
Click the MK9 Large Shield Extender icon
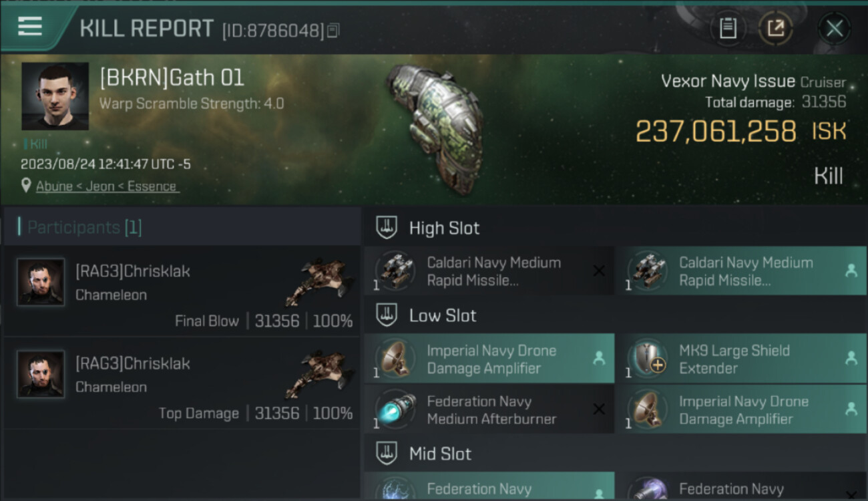click(646, 359)
